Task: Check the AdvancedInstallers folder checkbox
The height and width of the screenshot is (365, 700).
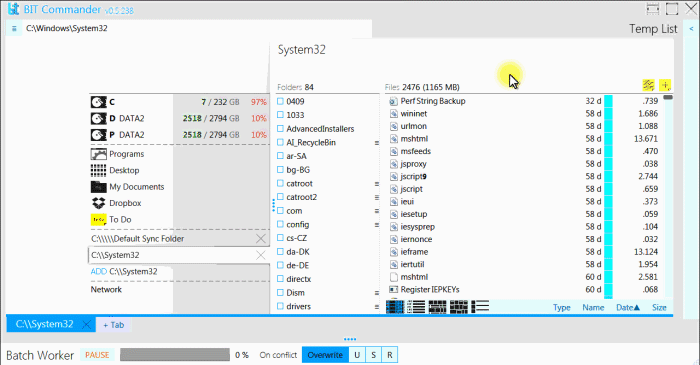Action: (280, 129)
